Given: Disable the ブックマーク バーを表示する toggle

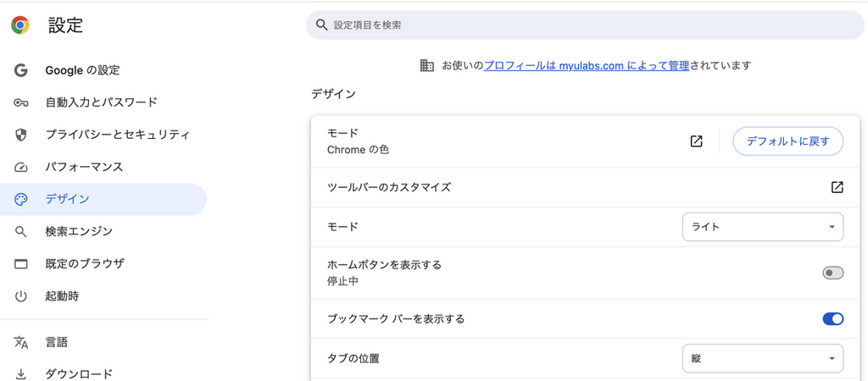Looking at the screenshot, I should tap(833, 319).
